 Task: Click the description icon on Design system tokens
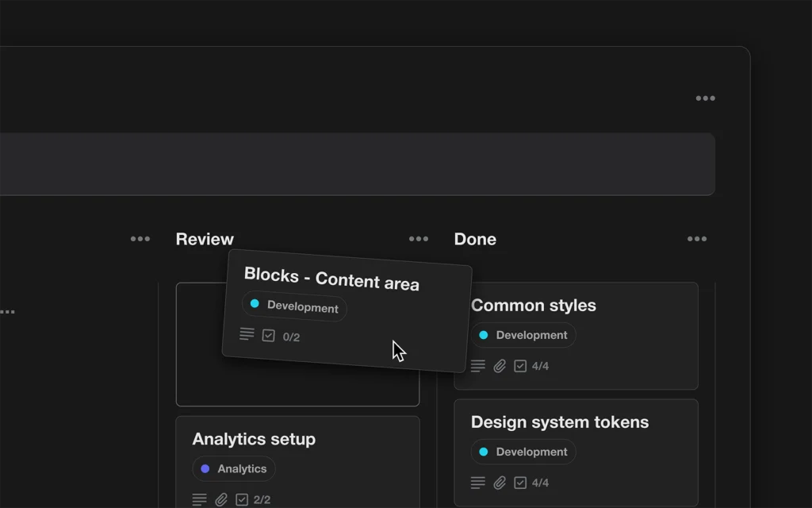pos(478,483)
